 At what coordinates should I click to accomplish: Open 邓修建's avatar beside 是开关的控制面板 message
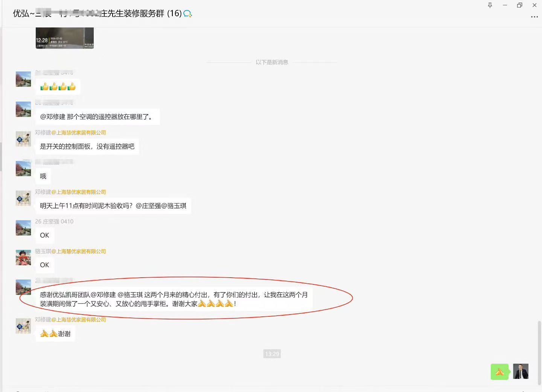23,139
